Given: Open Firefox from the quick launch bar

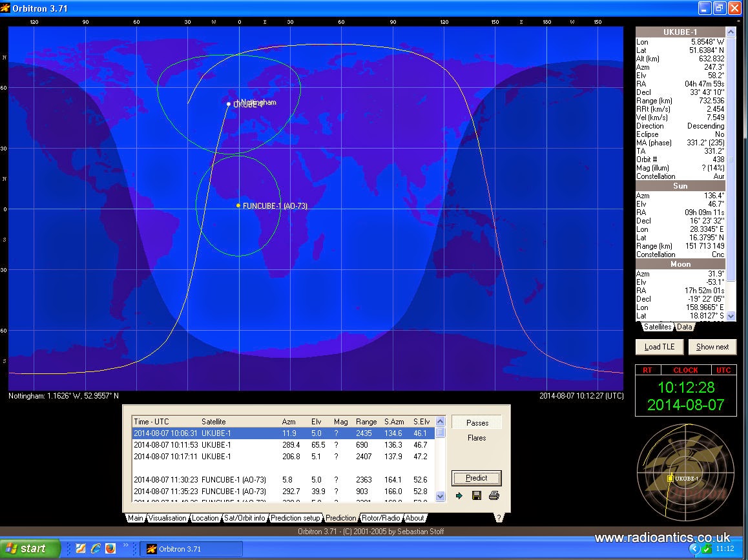Looking at the screenshot, I should (x=110, y=548).
